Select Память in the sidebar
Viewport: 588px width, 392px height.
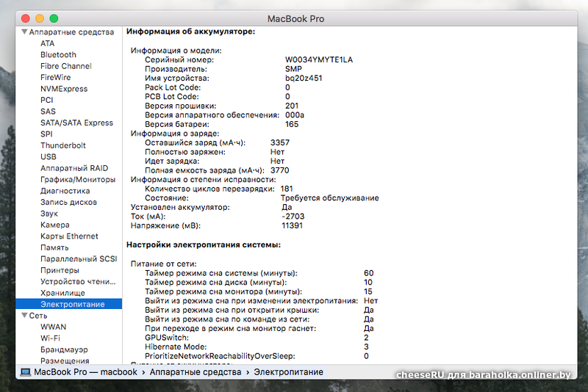coord(54,247)
